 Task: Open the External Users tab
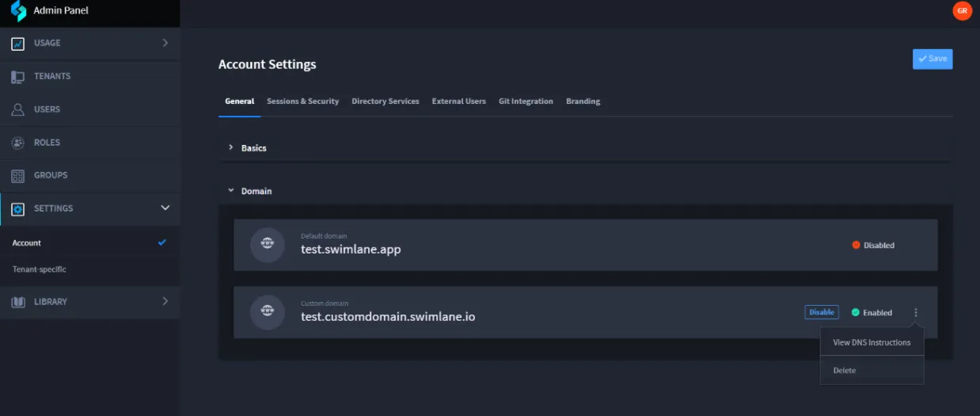[x=459, y=101]
